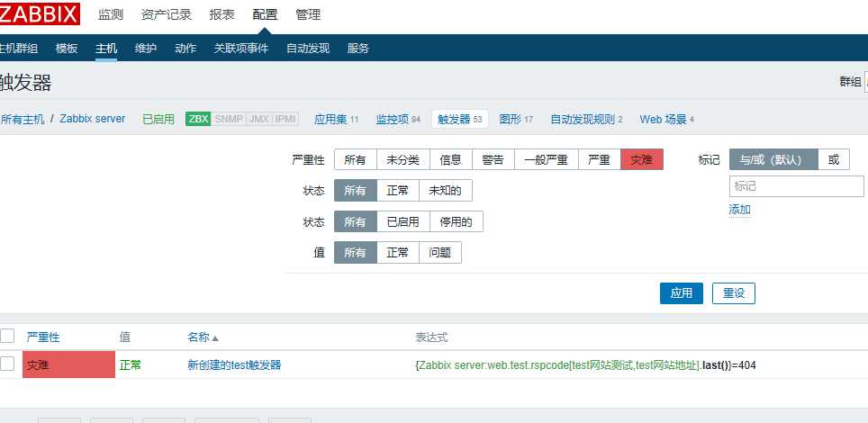Open 新创建的test触发器 trigger link
Screen dimensions: 868x423
234,364
